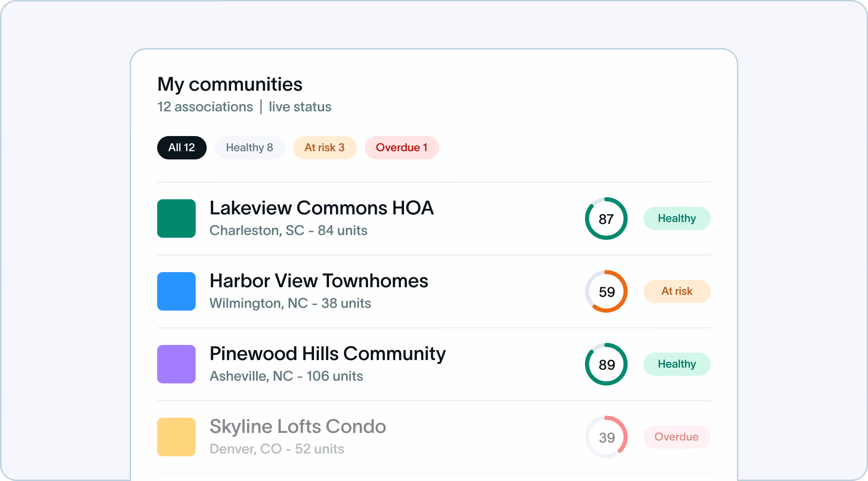Open Lakeview Commons HOA title
868x481 pixels.
322,208
